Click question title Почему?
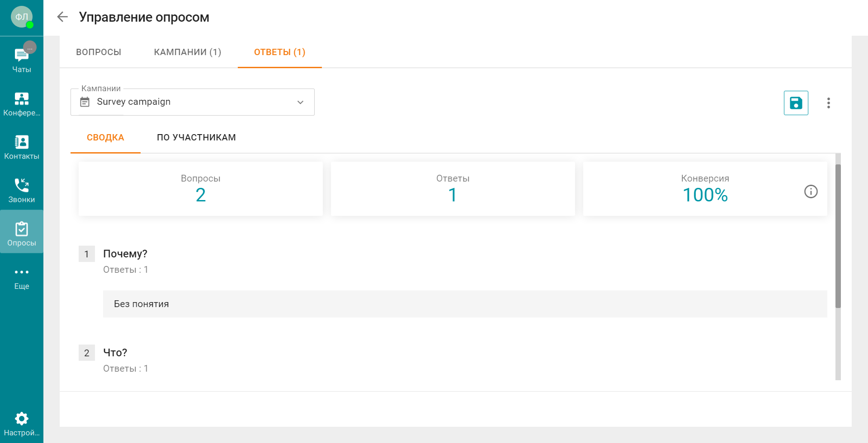Image resolution: width=868 pixels, height=443 pixels. click(125, 254)
